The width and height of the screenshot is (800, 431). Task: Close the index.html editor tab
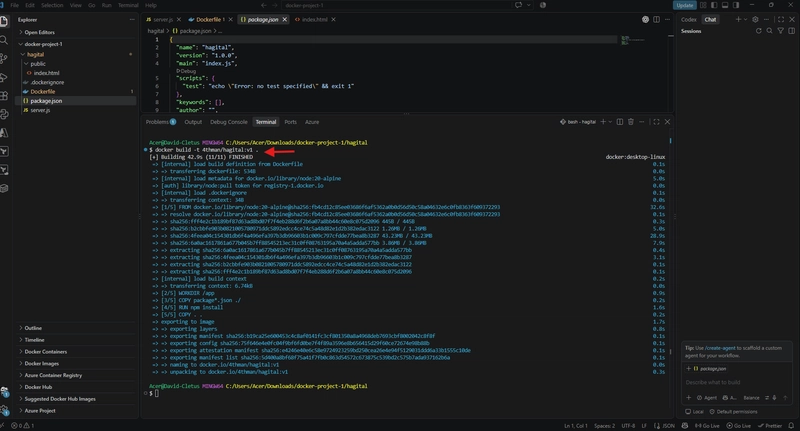coord(333,19)
